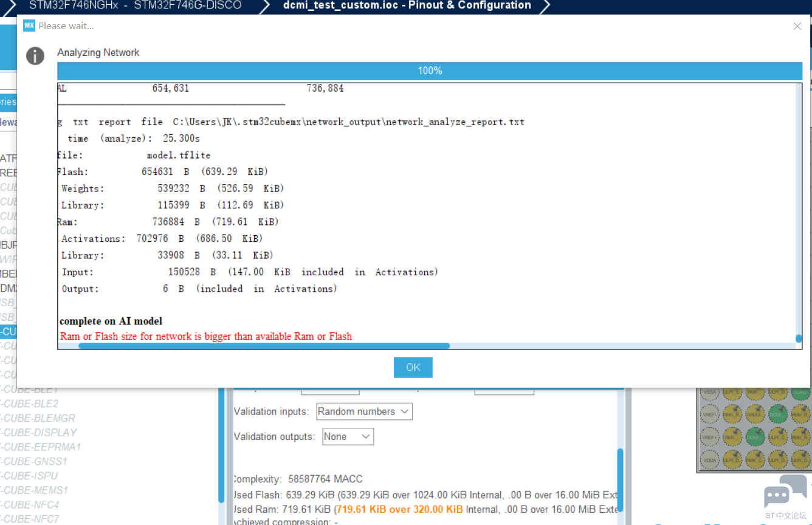The width and height of the screenshot is (812, 525).
Task: Click the Library 33908 B (33.11 KiB) line
Action: (x=167, y=255)
